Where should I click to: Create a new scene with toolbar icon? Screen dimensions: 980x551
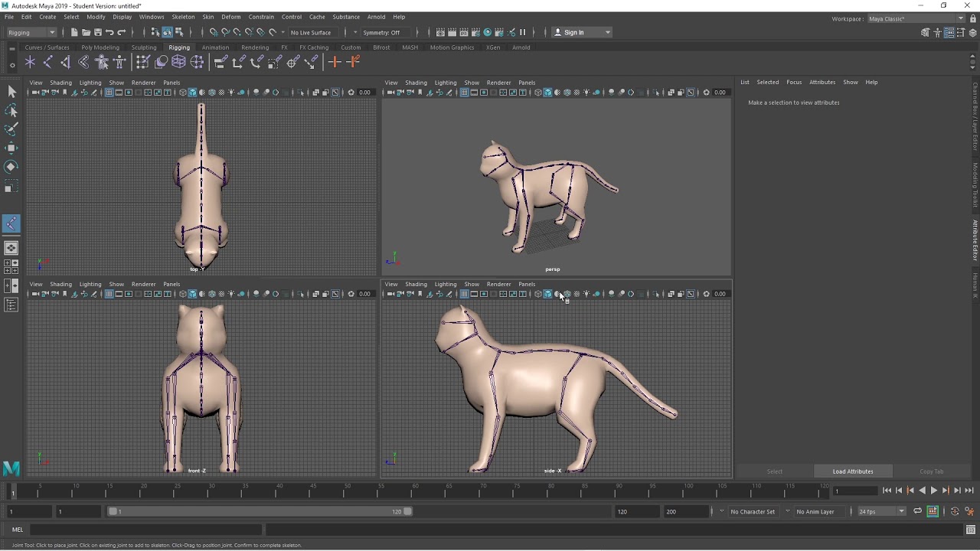pos(74,32)
